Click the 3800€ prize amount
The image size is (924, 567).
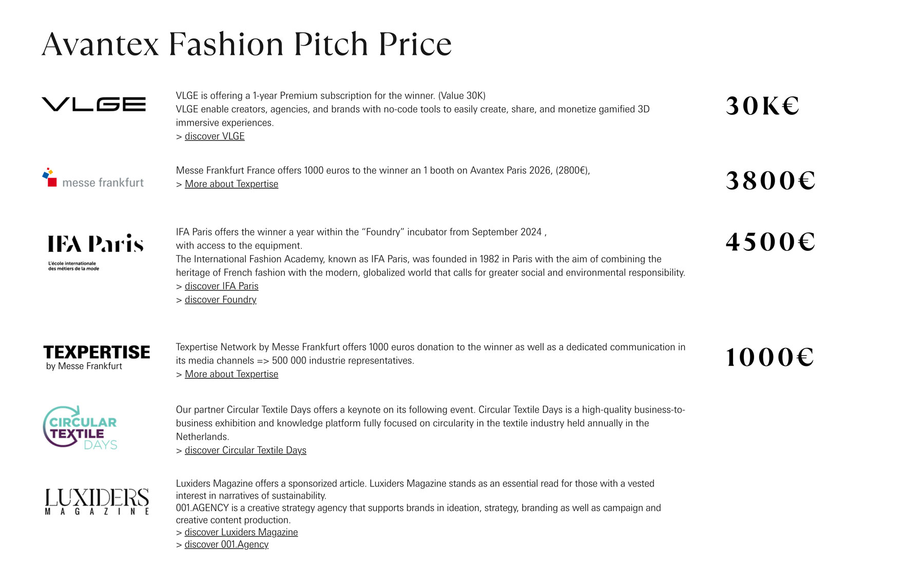tap(771, 181)
